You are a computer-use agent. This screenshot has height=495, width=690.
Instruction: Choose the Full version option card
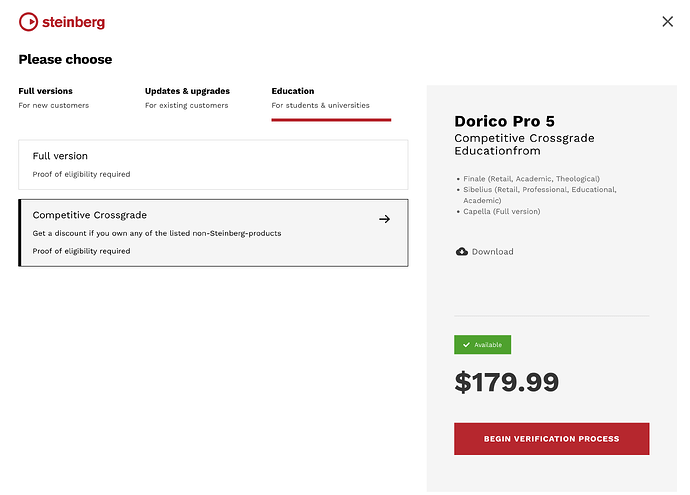pos(213,164)
